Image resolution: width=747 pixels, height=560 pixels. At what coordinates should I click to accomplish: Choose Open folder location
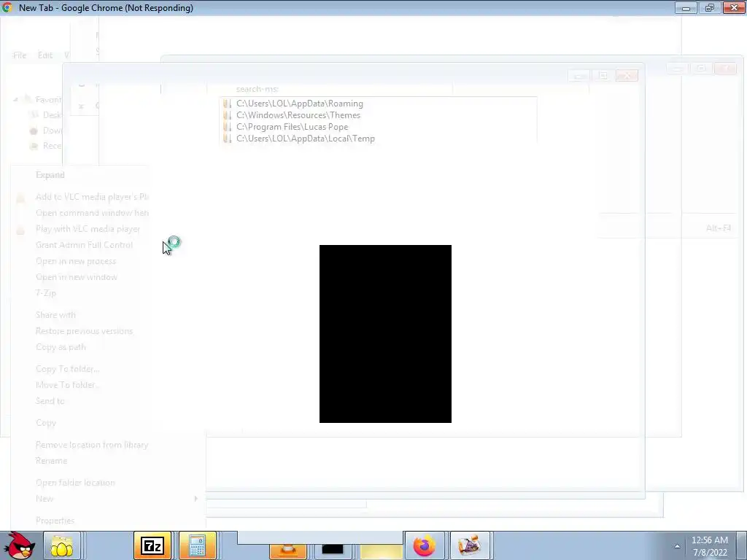click(75, 483)
